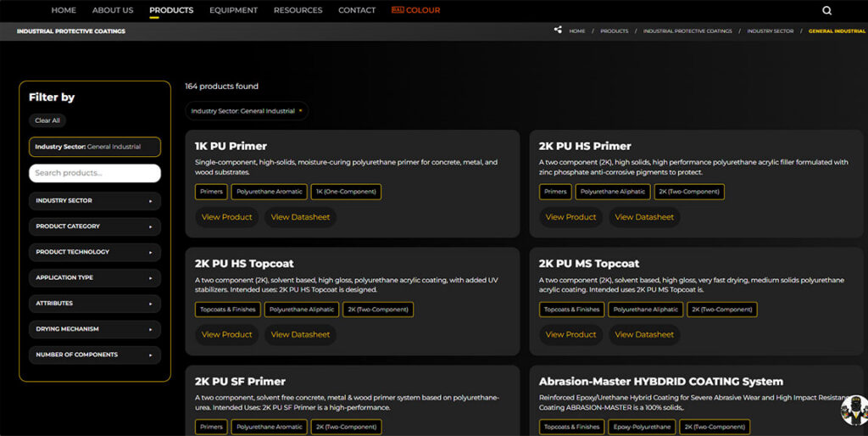The width and height of the screenshot is (868, 436).
Task: Click 2K (Two-Component) tag on 2K PU MS Topcoat
Action: 722,309
